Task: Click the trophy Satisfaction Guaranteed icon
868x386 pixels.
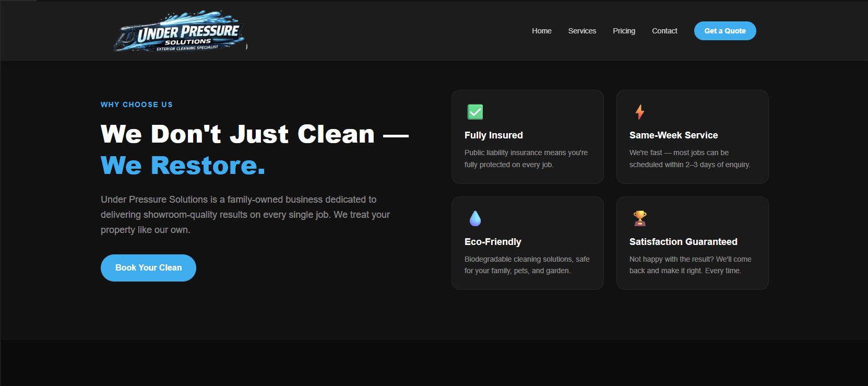Action: (640, 218)
